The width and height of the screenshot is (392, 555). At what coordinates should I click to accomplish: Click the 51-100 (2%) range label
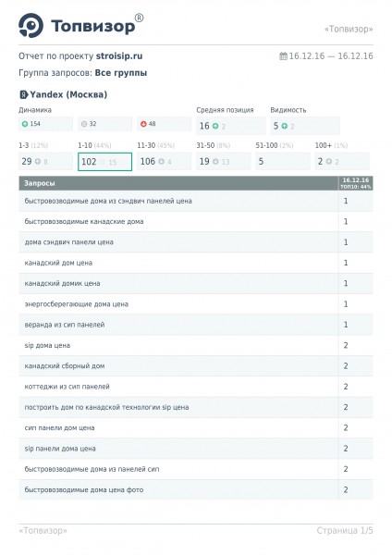point(275,145)
